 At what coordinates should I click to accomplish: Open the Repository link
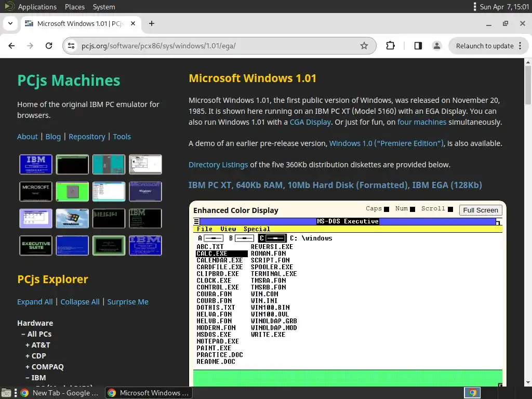pyautogui.click(x=87, y=137)
